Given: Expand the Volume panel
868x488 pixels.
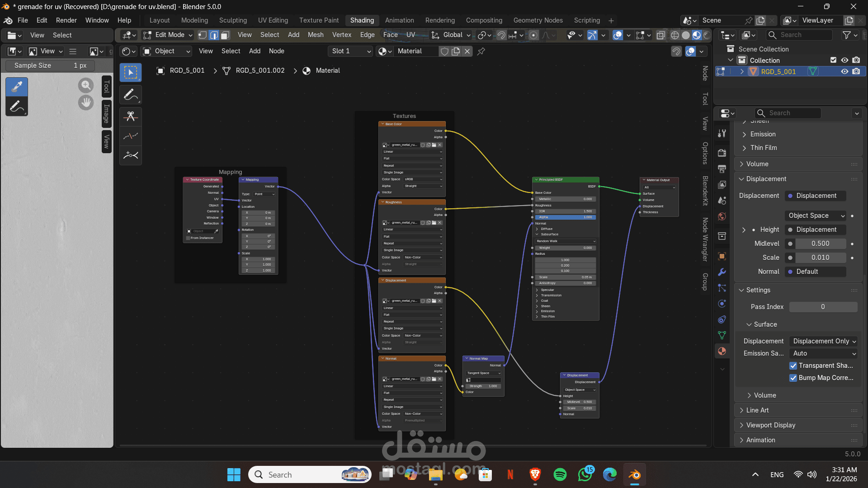Looking at the screenshot, I should [757, 164].
